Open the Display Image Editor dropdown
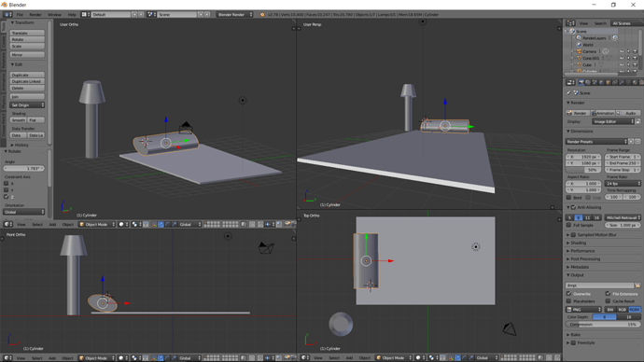This screenshot has height=362, width=644. pos(613,121)
